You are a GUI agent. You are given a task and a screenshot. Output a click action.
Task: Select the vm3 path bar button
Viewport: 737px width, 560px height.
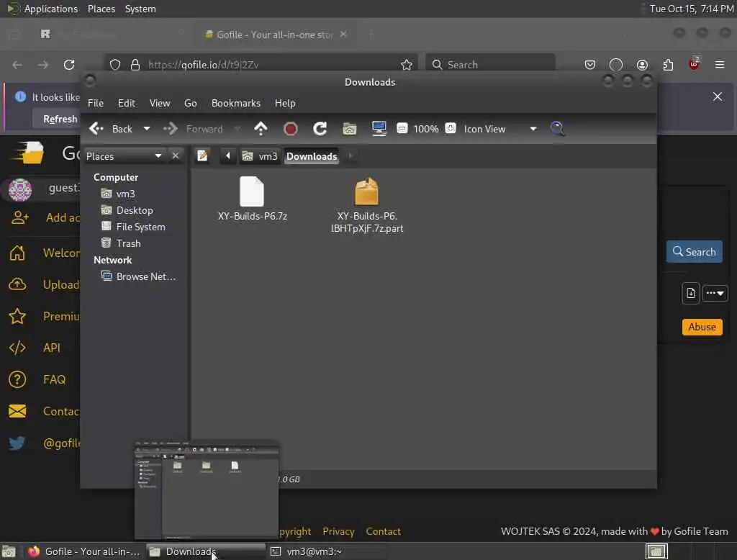(260, 156)
